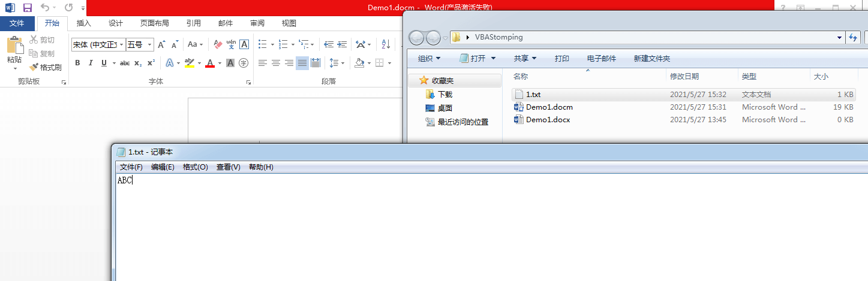The width and height of the screenshot is (868, 281).
Task: Open Notepad's 格式(O) menu
Action: tap(196, 167)
